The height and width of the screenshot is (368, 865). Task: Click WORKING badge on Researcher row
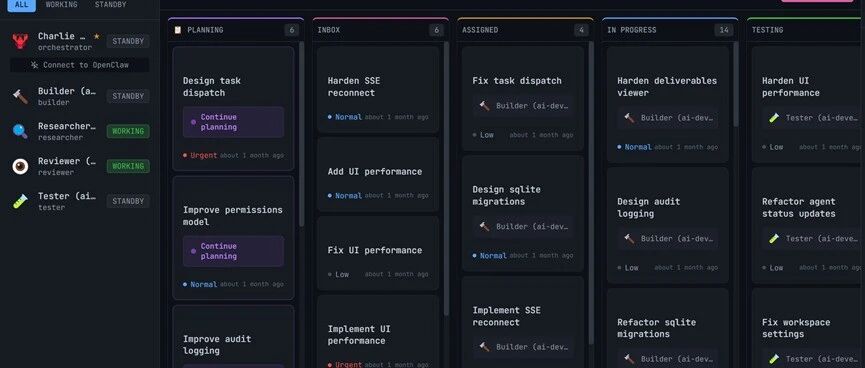point(128,131)
